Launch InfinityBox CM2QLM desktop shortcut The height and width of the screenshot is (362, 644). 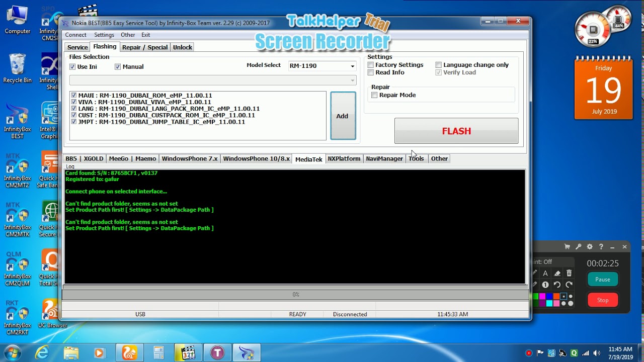pyautogui.click(x=17, y=269)
